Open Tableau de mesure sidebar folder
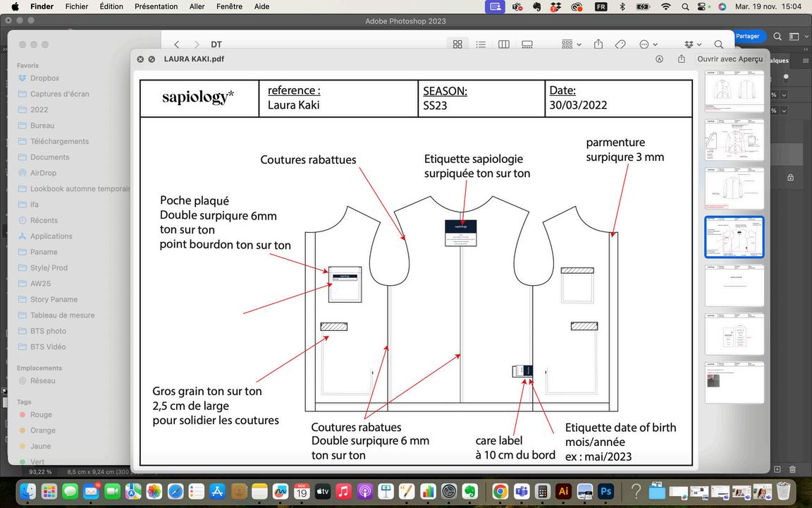This screenshot has height=508, width=812. pos(62,315)
